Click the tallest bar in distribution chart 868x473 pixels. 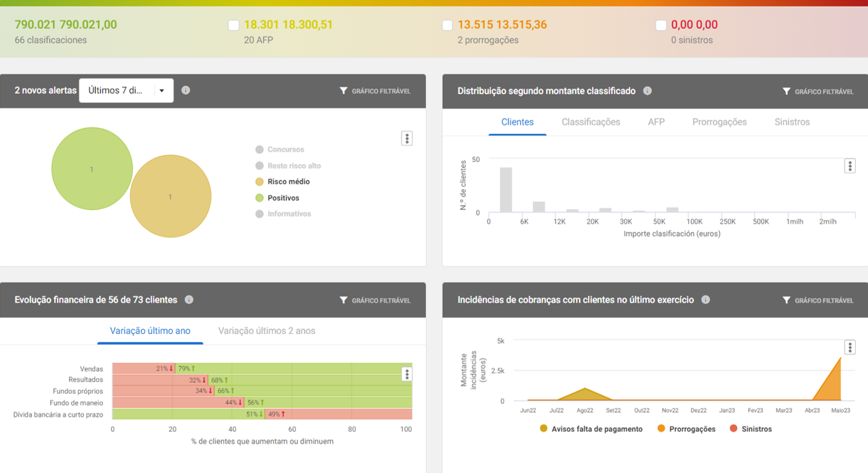506,190
